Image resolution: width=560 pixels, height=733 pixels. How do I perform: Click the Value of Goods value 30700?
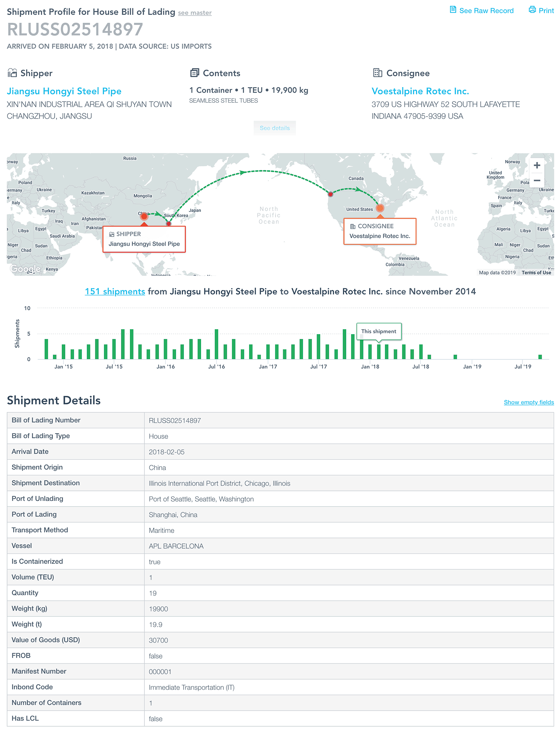pyautogui.click(x=158, y=640)
